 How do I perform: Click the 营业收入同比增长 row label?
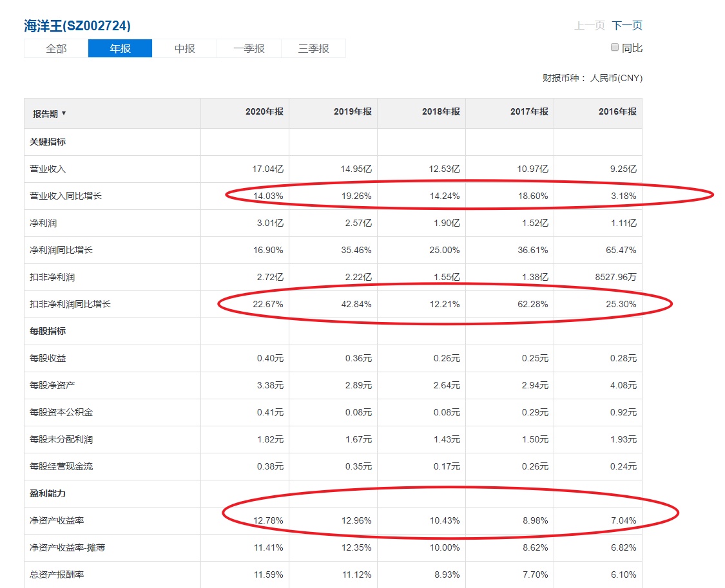(x=66, y=196)
